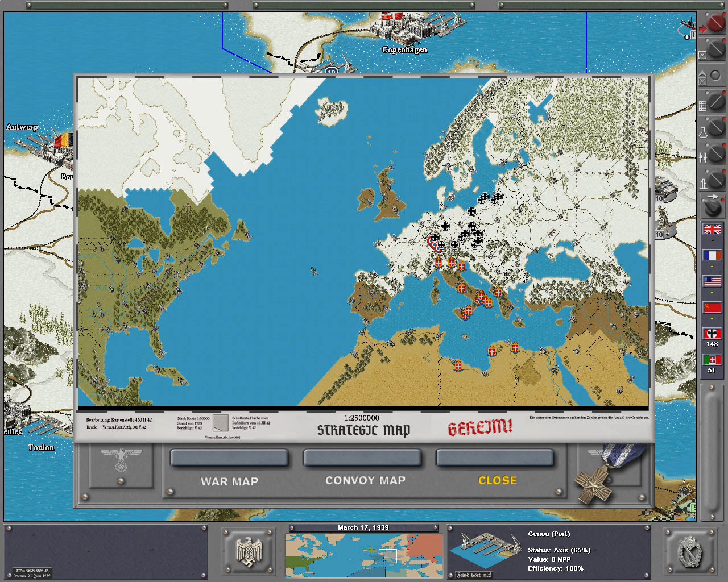Select the German flag above 148

click(712, 334)
